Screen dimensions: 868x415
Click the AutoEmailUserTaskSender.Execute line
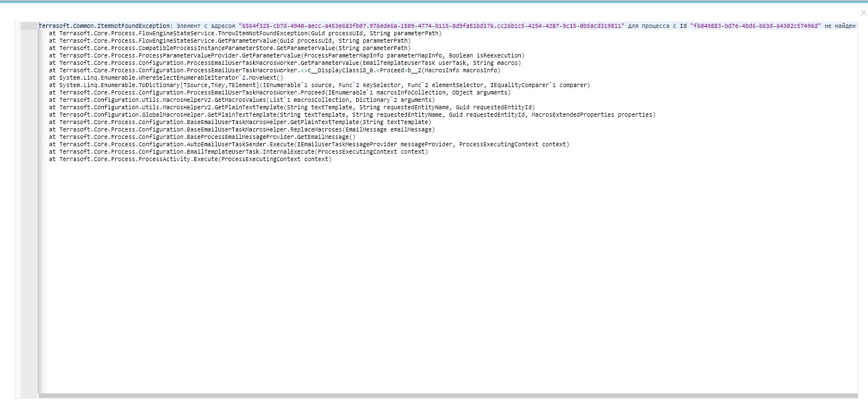(309, 145)
